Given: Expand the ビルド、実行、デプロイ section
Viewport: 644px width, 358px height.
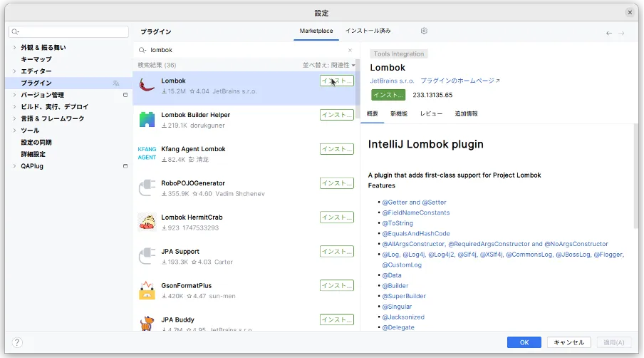Looking at the screenshot, I should 14,107.
